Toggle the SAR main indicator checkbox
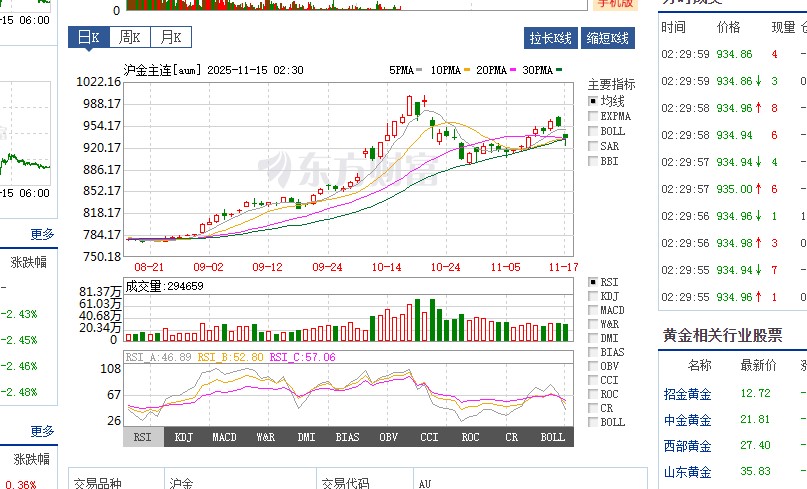 (x=594, y=146)
